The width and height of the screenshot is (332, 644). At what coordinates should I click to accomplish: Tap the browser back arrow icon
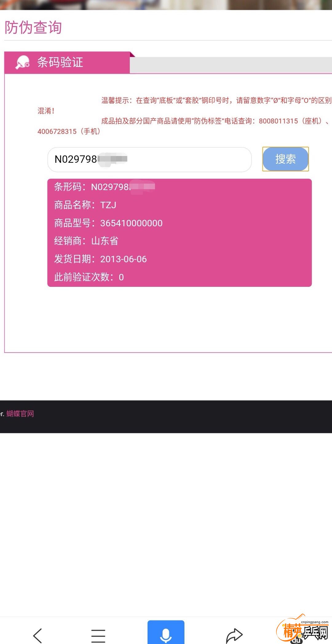[x=38, y=635]
